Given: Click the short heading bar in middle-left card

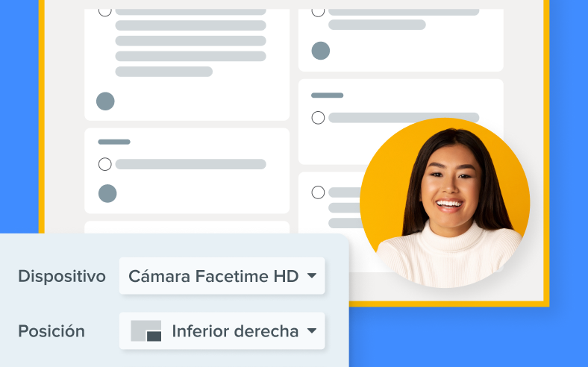Looking at the screenshot, I should point(114,142).
